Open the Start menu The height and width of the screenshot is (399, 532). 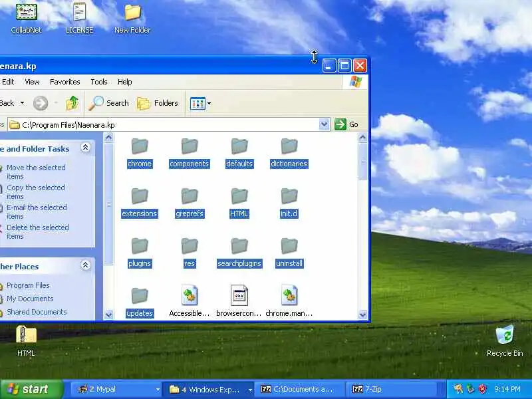[31, 389]
